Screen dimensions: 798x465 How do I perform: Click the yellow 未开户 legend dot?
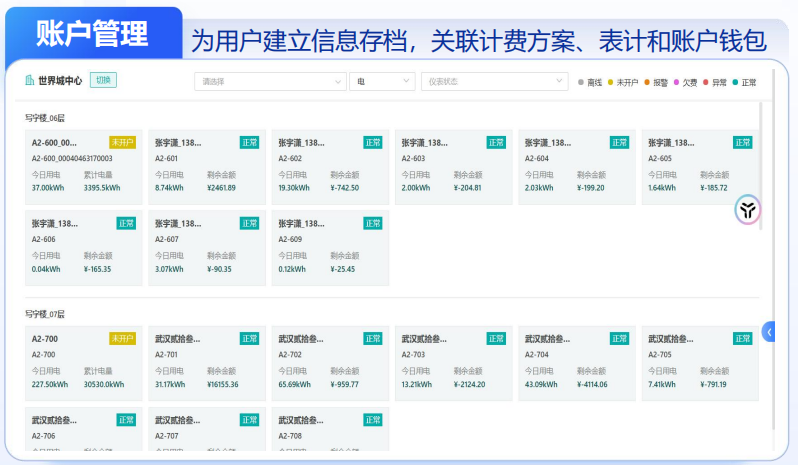pos(611,82)
